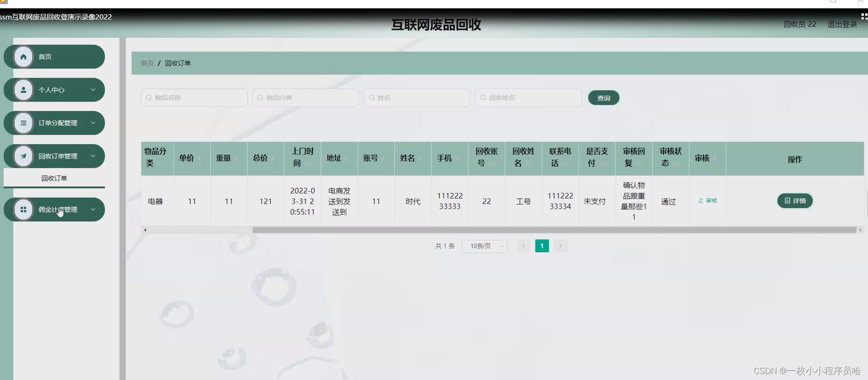Collapse the 回收订单管理 menu chevron
868x380 pixels.
coord(93,156)
